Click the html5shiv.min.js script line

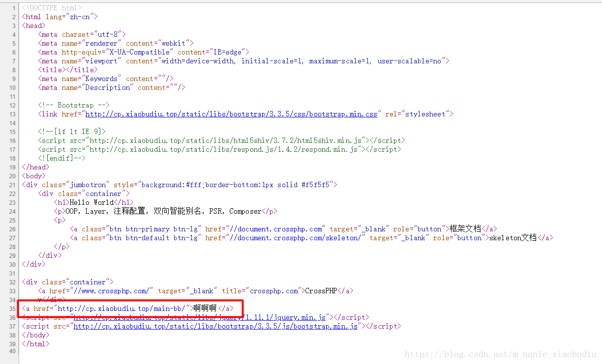(x=221, y=140)
